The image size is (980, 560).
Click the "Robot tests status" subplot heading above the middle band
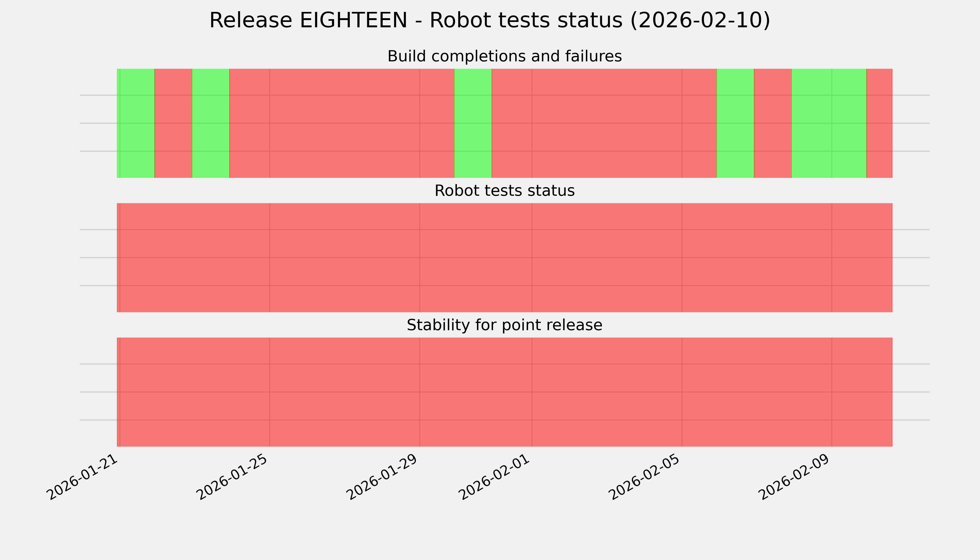click(504, 191)
